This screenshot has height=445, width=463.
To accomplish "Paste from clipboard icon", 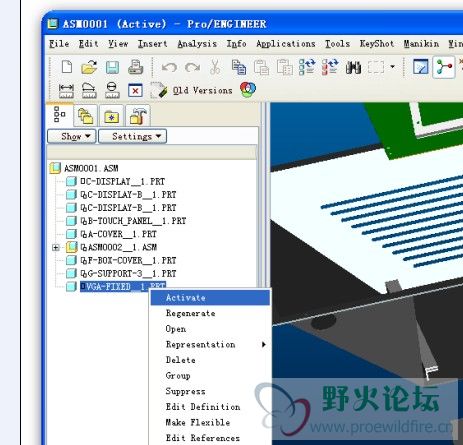I will click(x=261, y=67).
